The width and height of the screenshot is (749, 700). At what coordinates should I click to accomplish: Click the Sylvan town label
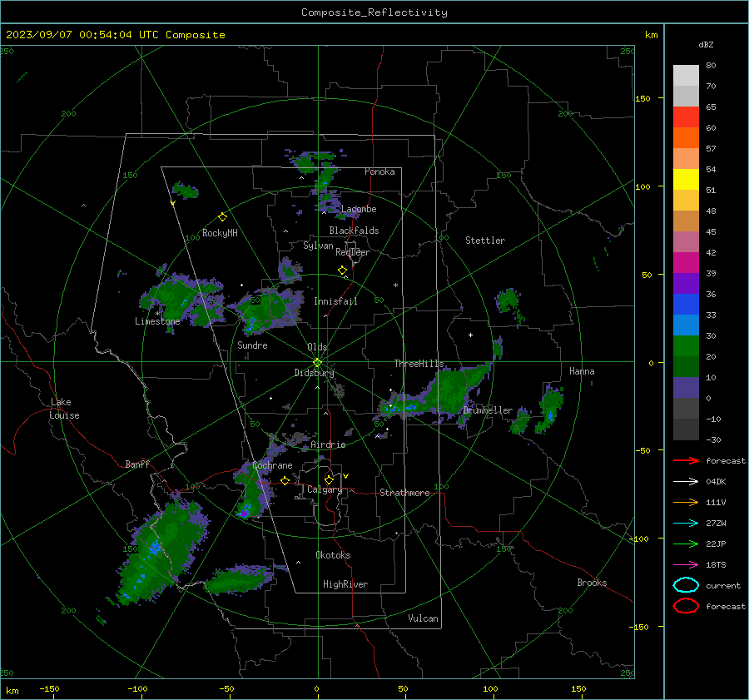point(318,246)
